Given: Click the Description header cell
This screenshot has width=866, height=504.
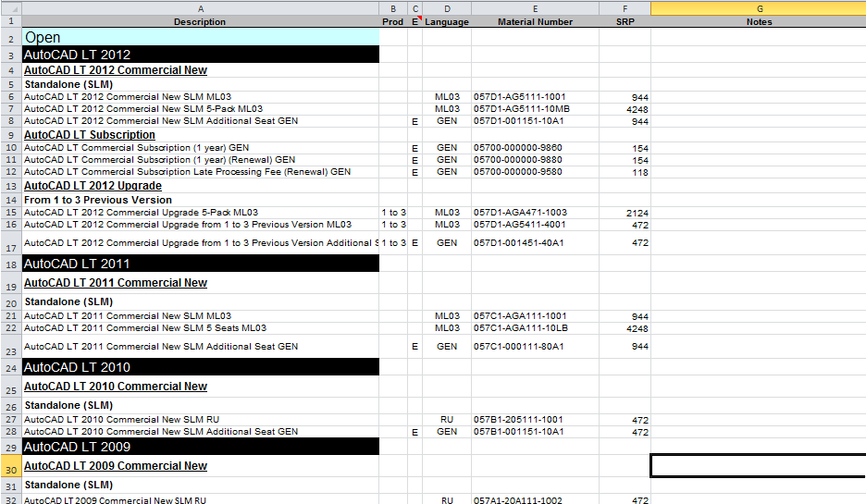Looking at the screenshot, I should [x=201, y=21].
